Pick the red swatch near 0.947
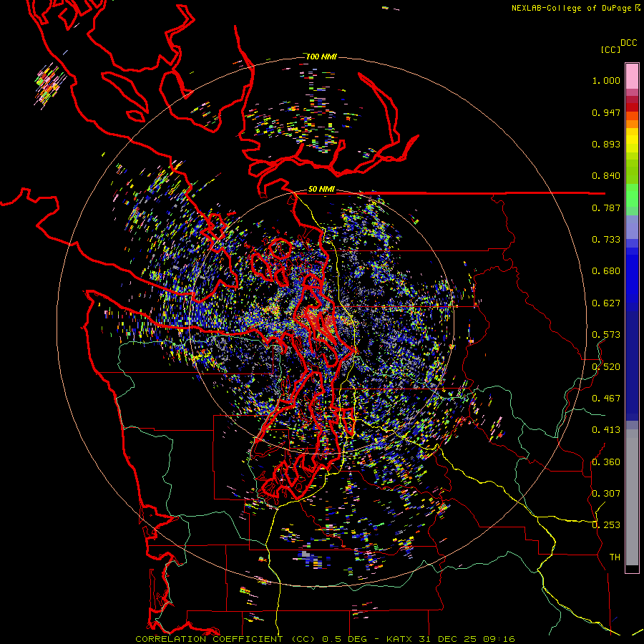The width and height of the screenshot is (644, 644). [632, 107]
